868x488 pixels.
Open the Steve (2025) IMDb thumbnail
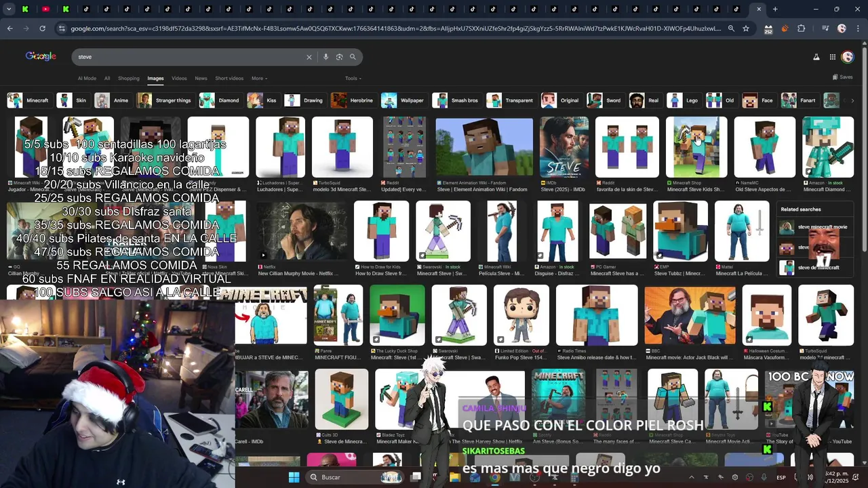tap(564, 148)
